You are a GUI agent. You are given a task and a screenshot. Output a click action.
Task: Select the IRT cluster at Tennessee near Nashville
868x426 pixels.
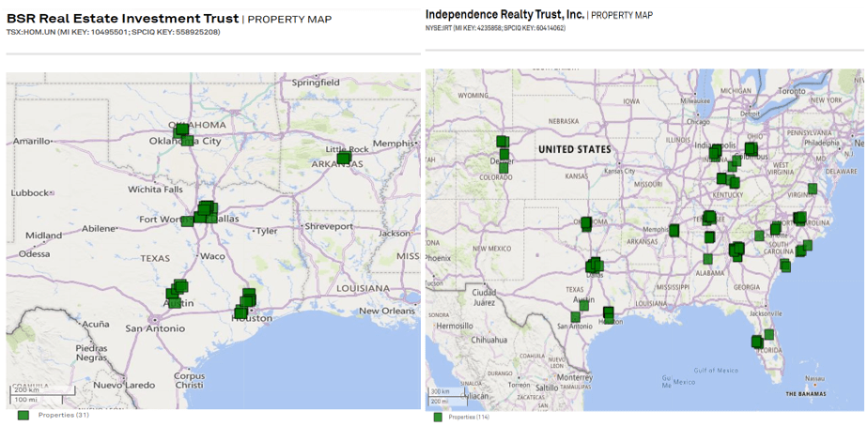(x=709, y=218)
